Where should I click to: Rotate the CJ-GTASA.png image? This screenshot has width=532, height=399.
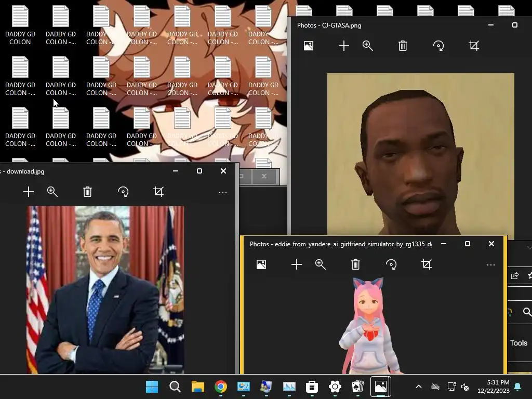438,46
